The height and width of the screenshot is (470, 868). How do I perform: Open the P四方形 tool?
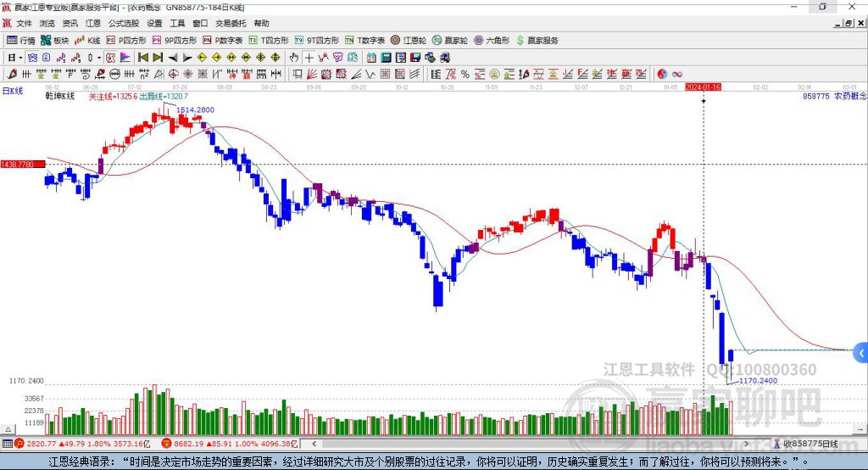[126, 41]
